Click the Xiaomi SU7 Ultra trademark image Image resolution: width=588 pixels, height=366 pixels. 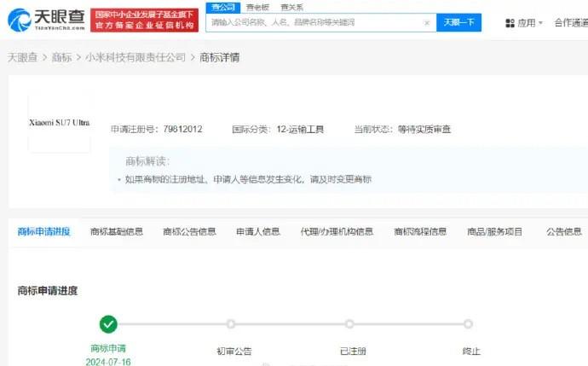(x=60, y=123)
